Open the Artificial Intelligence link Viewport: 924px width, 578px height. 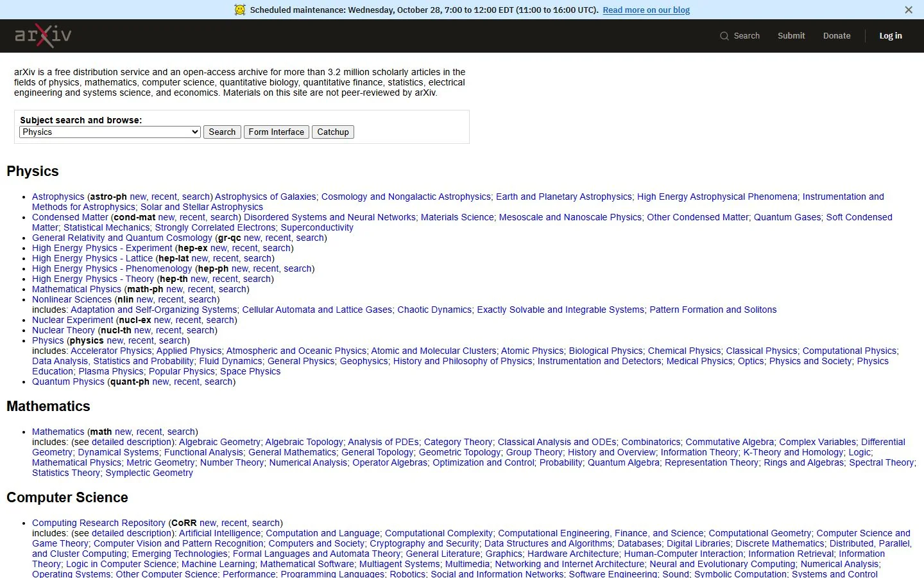[219, 533]
